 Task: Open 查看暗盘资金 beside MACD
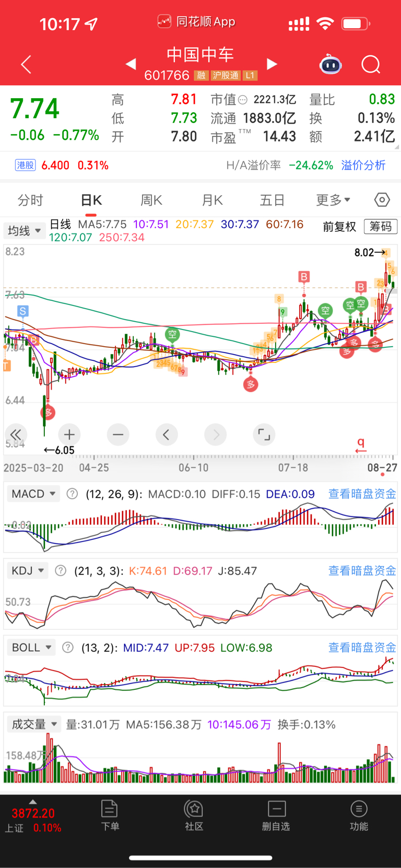(x=362, y=494)
